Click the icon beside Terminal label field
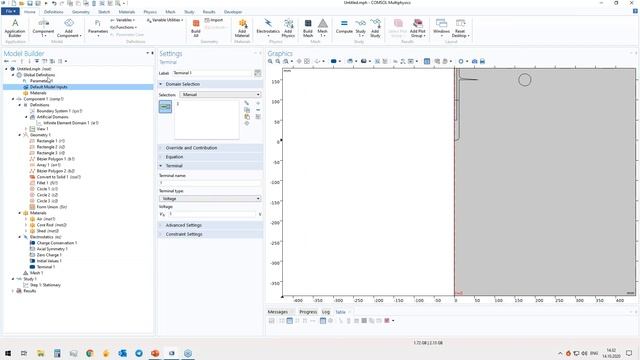Viewport: 640px width, 360px height. (258, 73)
